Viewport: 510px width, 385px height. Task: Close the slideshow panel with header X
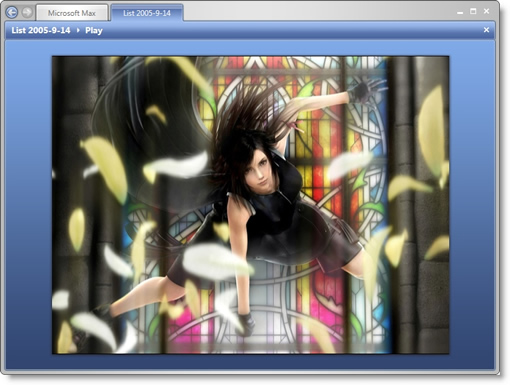click(486, 30)
